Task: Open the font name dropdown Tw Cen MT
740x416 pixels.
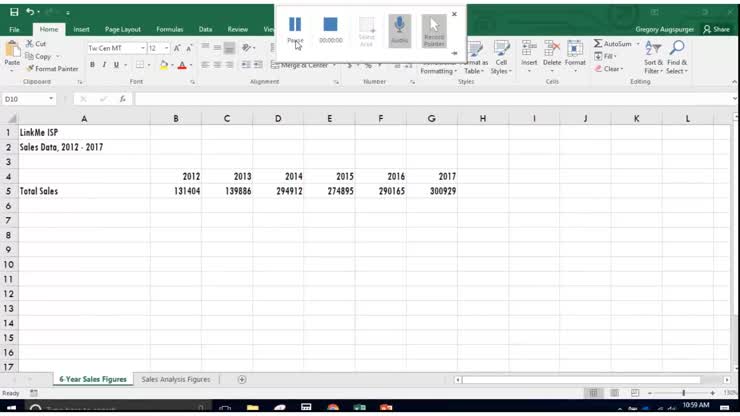Action: pyautogui.click(x=143, y=48)
